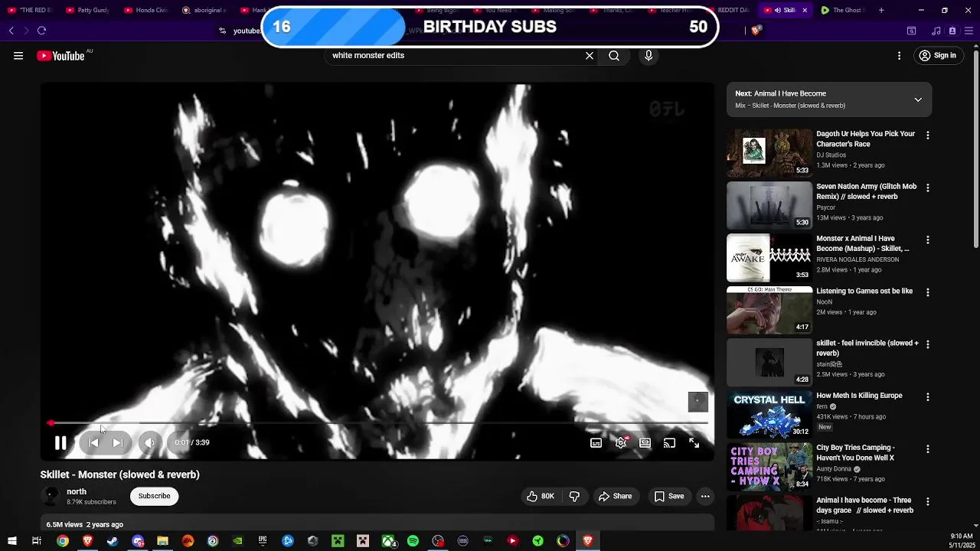Open Steam from the taskbar
This screenshot has width=980, height=551.
113,541
